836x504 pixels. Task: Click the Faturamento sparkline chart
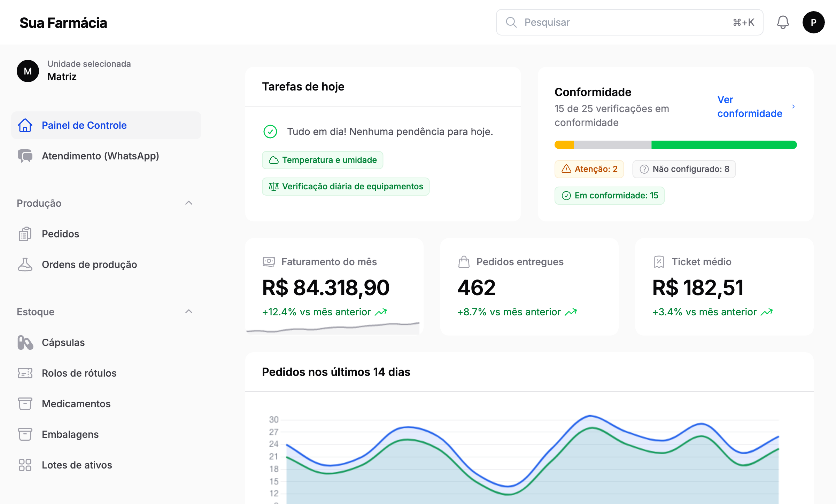[333, 328]
